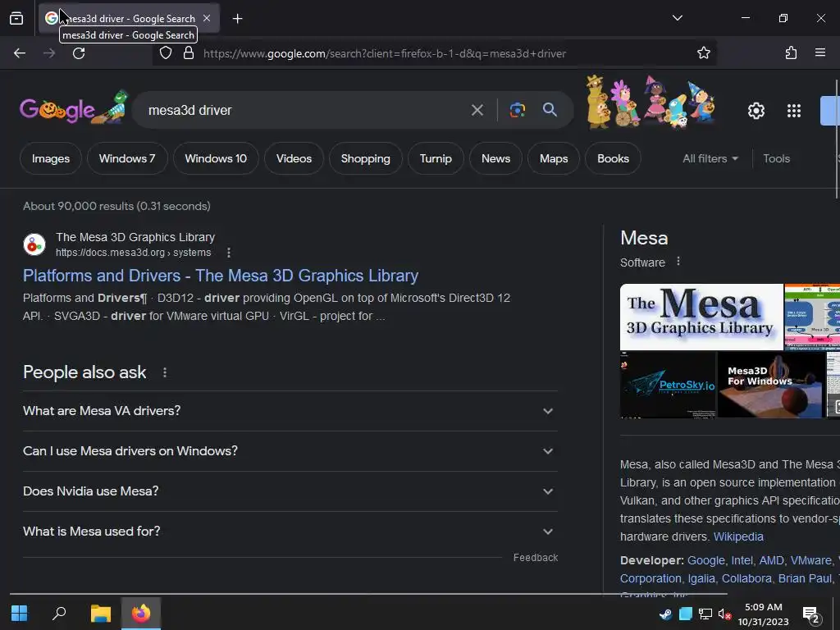Bookmark this page with the star
This screenshot has height=630, width=840.
click(703, 53)
